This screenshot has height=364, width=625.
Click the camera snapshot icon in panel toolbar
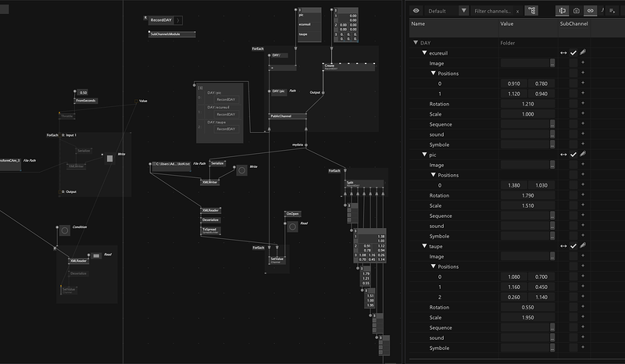(577, 11)
